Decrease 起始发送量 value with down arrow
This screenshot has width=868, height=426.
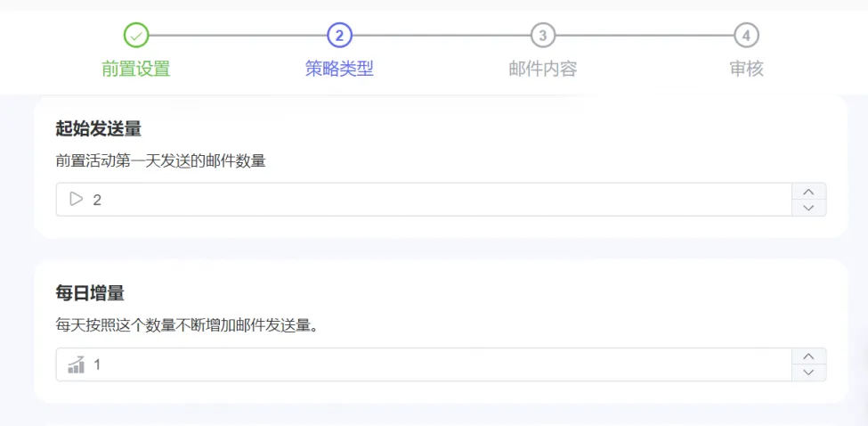tap(808, 208)
